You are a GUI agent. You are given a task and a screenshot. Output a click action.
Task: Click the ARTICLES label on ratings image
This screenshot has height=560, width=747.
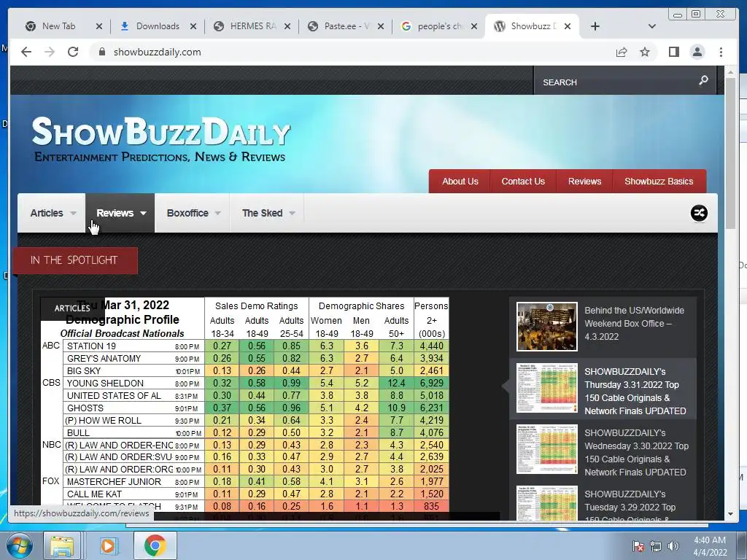(72, 308)
